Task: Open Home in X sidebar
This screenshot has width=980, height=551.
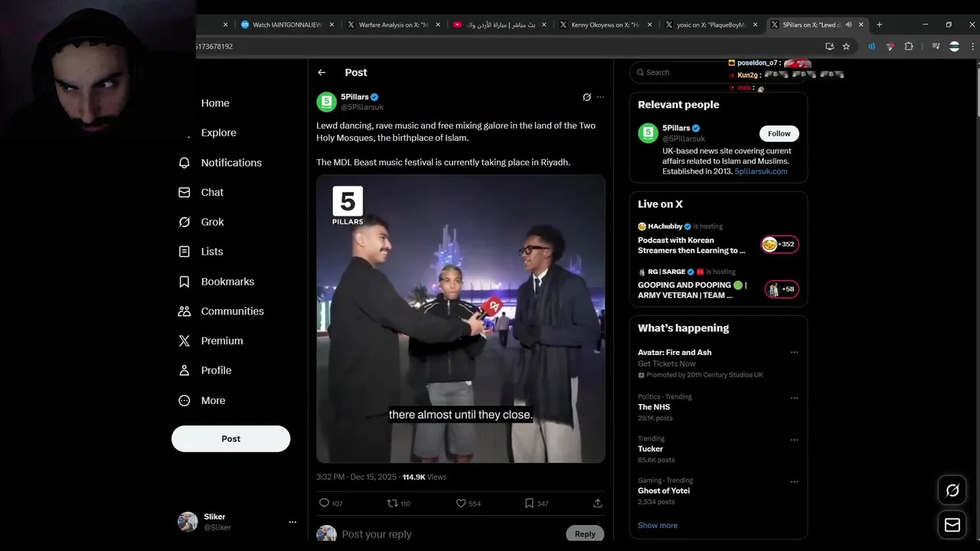Action: 215,103
